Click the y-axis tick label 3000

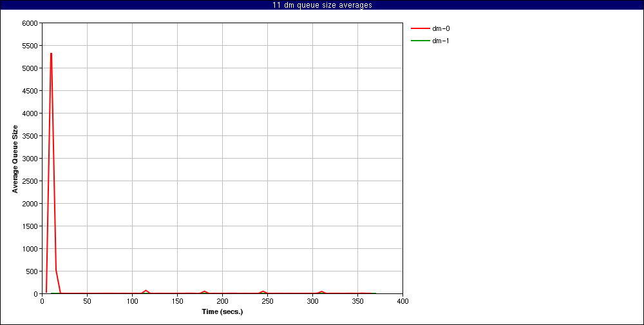(31, 159)
